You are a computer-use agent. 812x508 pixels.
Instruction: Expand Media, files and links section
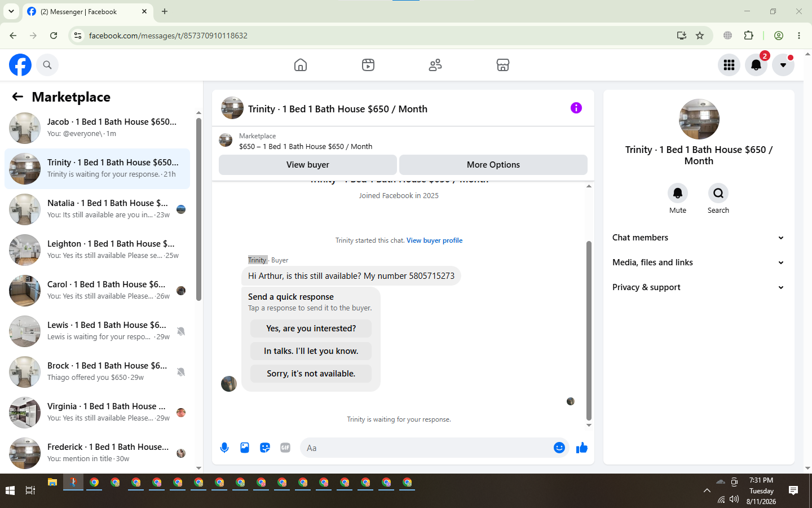point(699,262)
